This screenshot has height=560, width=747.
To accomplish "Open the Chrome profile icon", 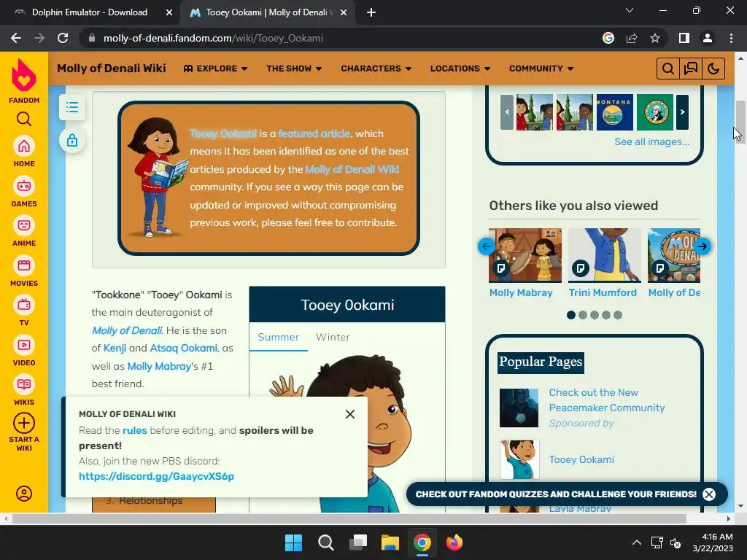I will pos(708,38).
